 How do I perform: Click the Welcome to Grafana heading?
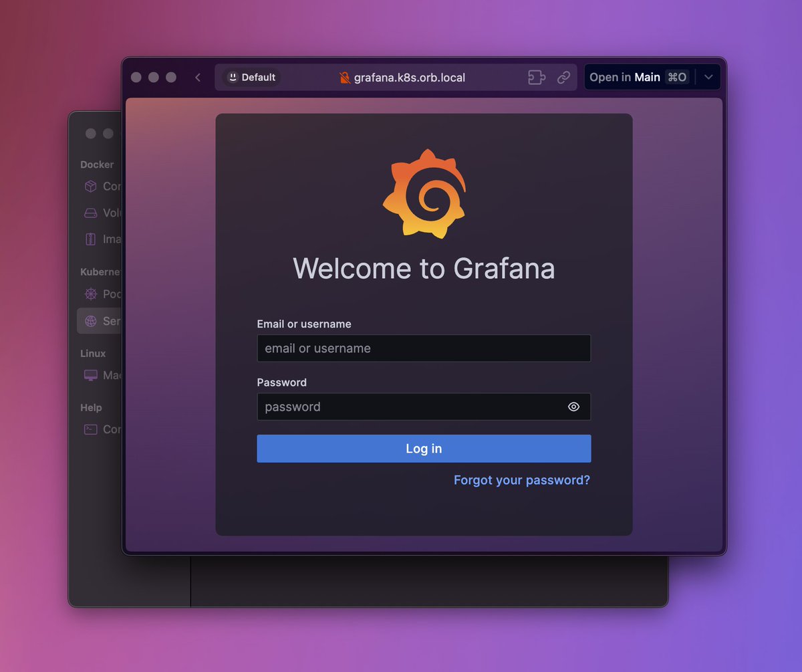424,268
